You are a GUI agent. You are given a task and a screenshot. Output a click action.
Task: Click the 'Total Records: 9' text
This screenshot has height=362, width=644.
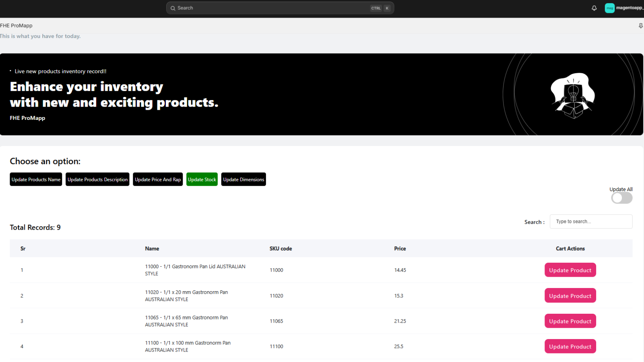(35, 227)
